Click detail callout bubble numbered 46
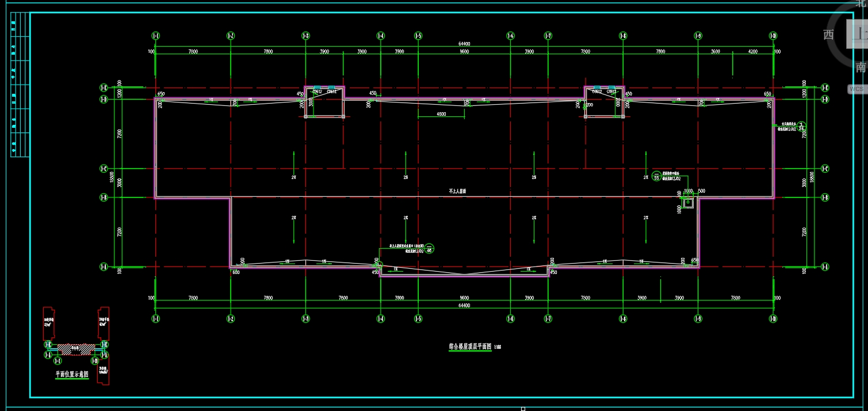The image size is (868, 411). tap(429, 249)
